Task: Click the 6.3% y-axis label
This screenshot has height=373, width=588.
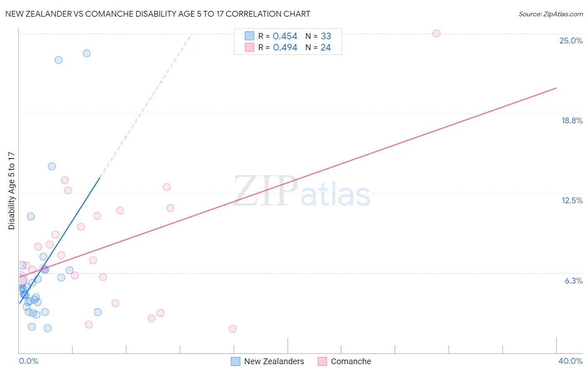Action: [x=573, y=281]
